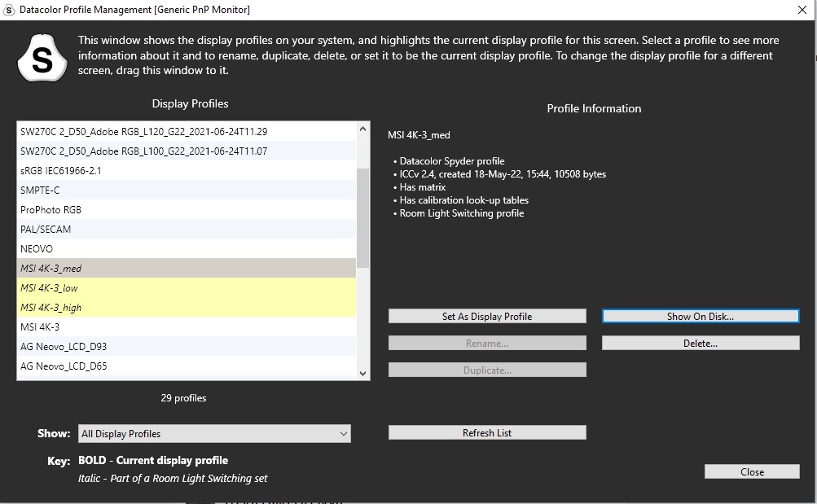Image resolution: width=817 pixels, height=504 pixels.
Task: Select the sRGB IEC61966-2.1 profile
Action: tap(187, 171)
